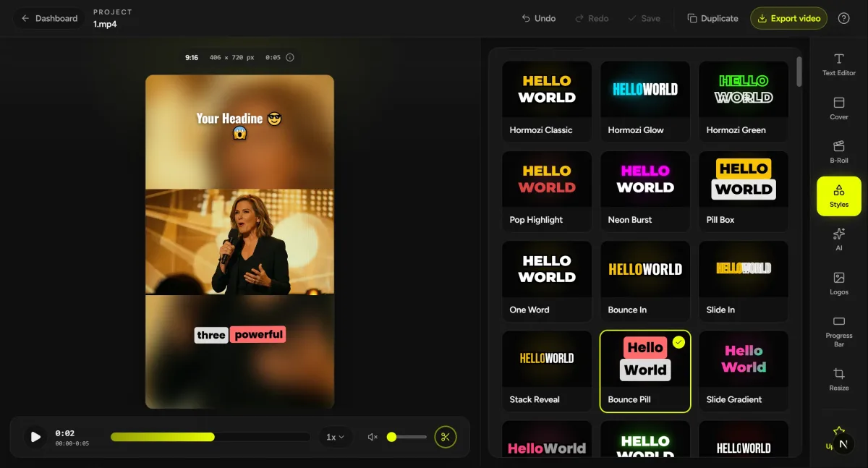Screen dimensions: 868x468
Task: Open the Logos panel
Action: coord(839,284)
